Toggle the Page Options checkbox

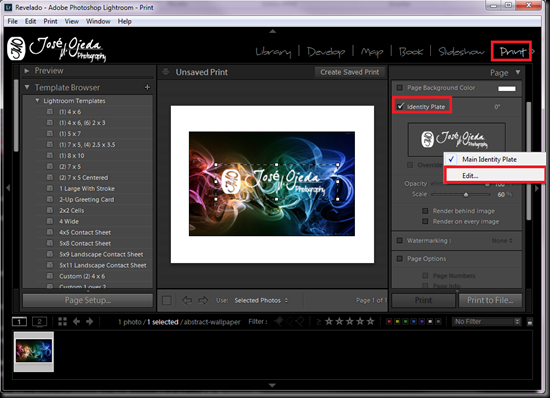pyautogui.click(x=399, y=259)
